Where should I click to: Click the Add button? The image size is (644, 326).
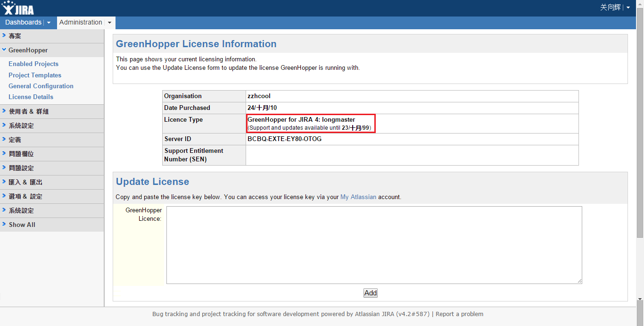click(x=371, y=293)
